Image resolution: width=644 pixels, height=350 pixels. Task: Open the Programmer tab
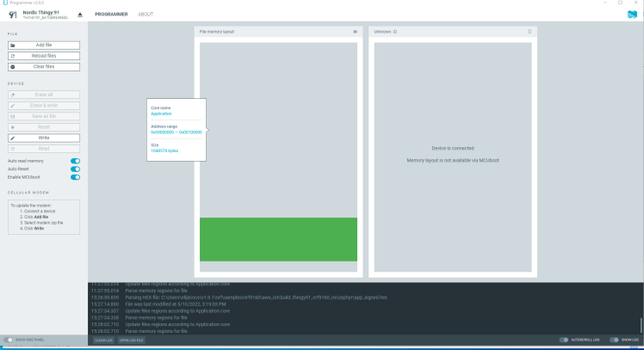click(x=111, y=15)
